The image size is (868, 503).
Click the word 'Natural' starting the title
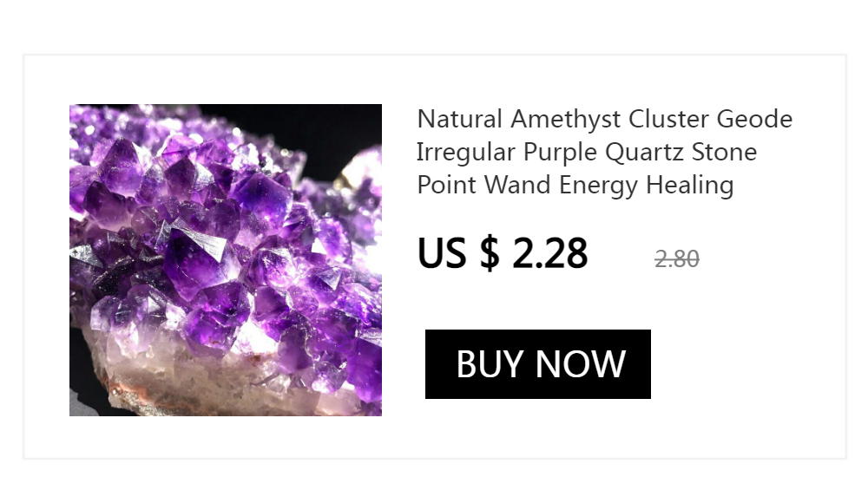click(459, 119)
